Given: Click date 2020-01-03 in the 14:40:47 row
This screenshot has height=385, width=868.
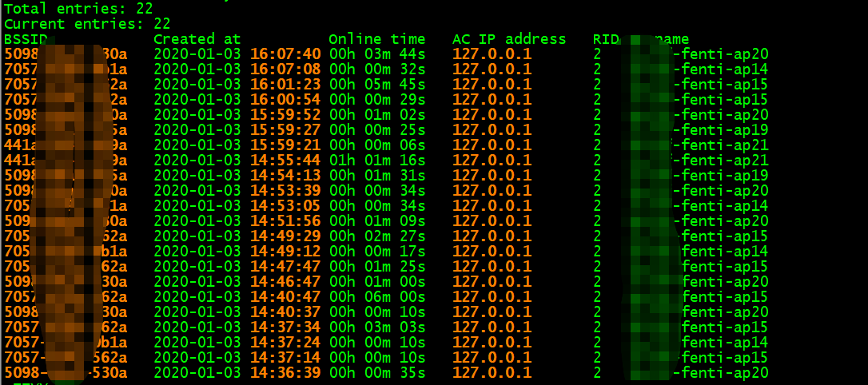Looking at the screenshot, I should (x=197, y=296).
